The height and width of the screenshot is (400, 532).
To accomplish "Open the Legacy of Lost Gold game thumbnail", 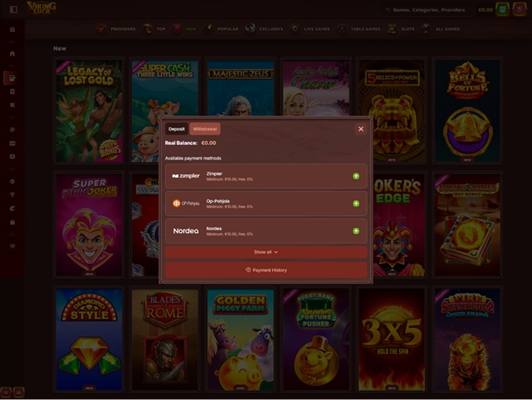I will pos(89,111).
